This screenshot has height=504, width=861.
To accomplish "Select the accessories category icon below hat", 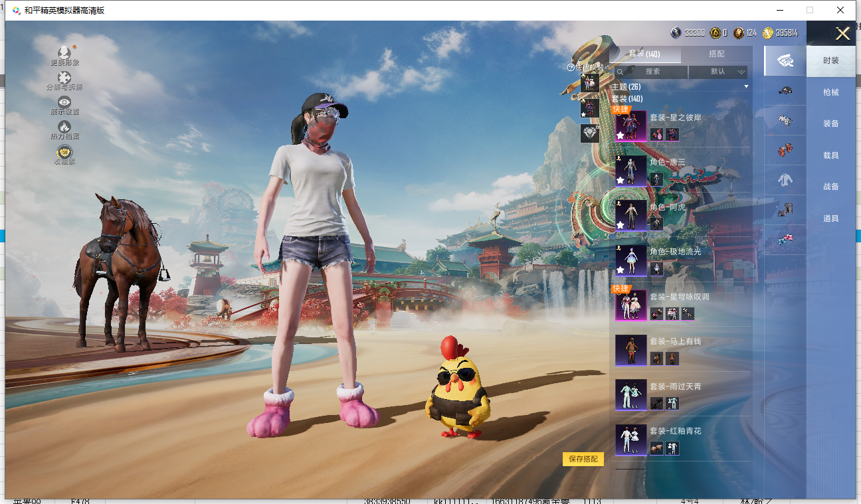I will 785,120.
